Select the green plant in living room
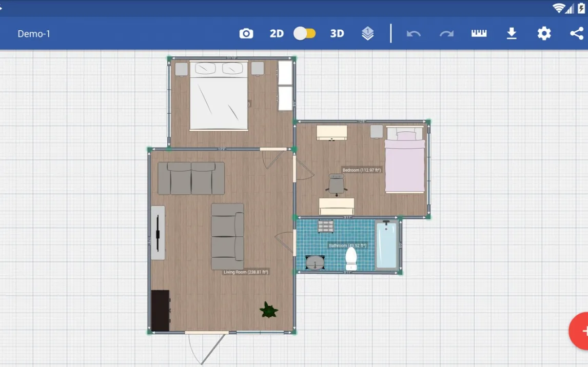The width and height of the screenshot is (588, 367). click(x=268, y=310)
